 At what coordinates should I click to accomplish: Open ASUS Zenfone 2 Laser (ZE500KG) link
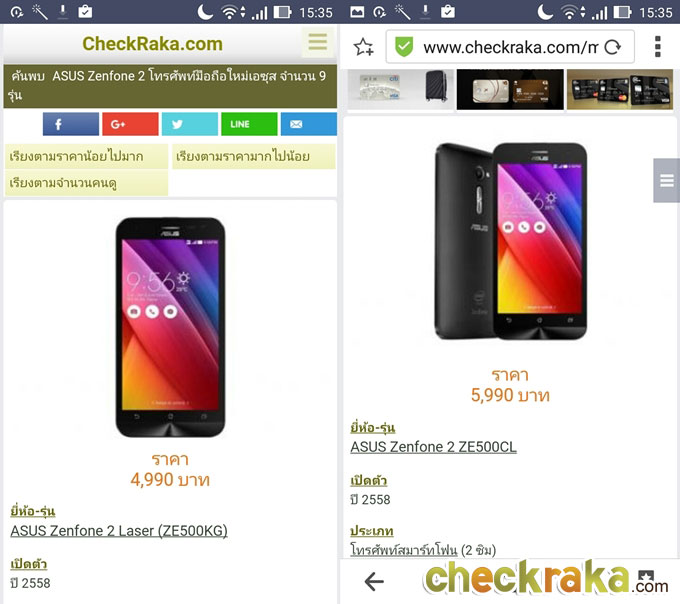[x=119, y=531]
